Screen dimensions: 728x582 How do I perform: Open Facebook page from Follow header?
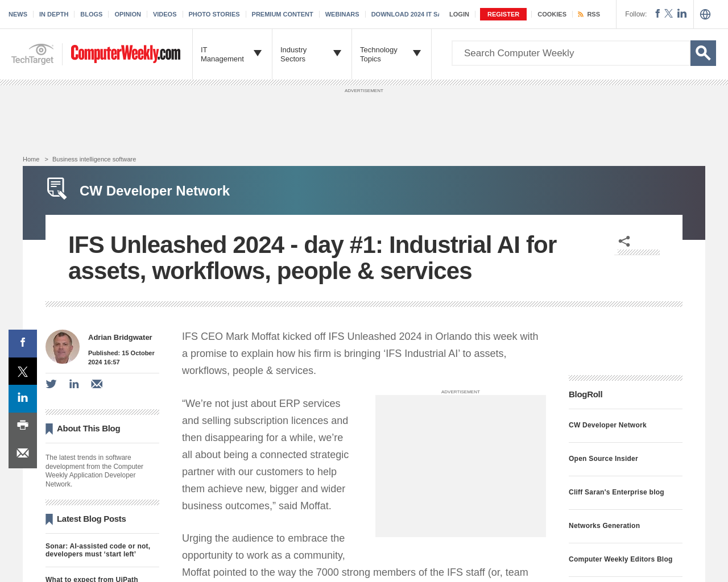coord(657,13)
